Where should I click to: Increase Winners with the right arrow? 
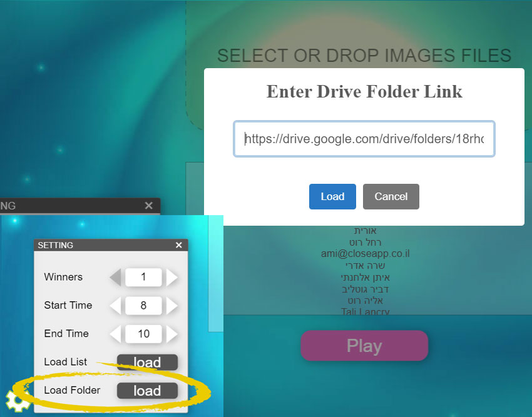point(172,277)
